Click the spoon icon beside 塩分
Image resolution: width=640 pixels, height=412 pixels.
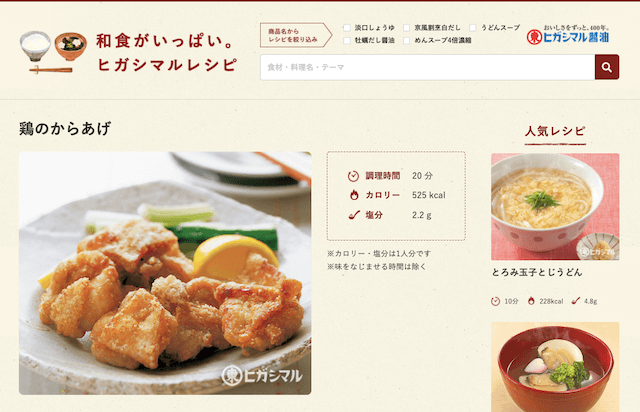click(354, 215)
